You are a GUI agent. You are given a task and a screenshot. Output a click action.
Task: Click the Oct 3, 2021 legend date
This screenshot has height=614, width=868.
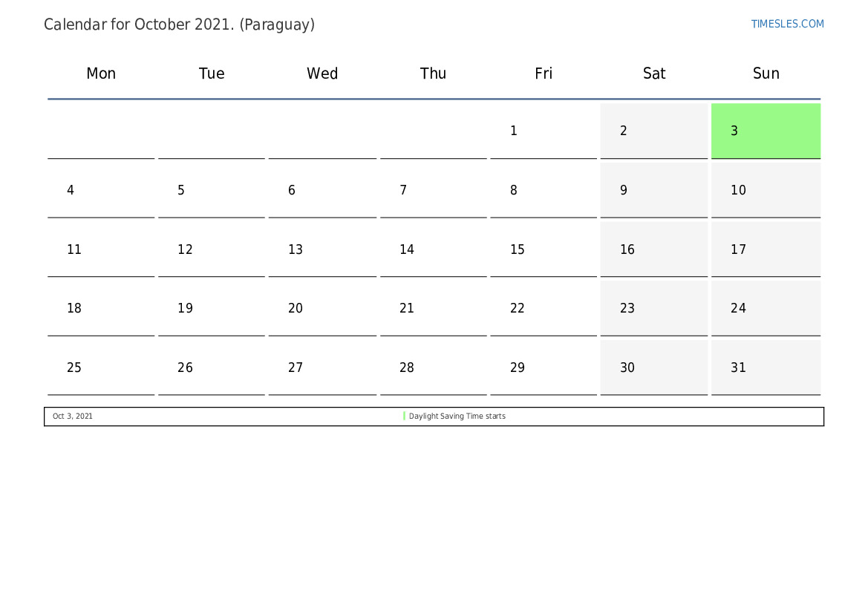[73, 417]
